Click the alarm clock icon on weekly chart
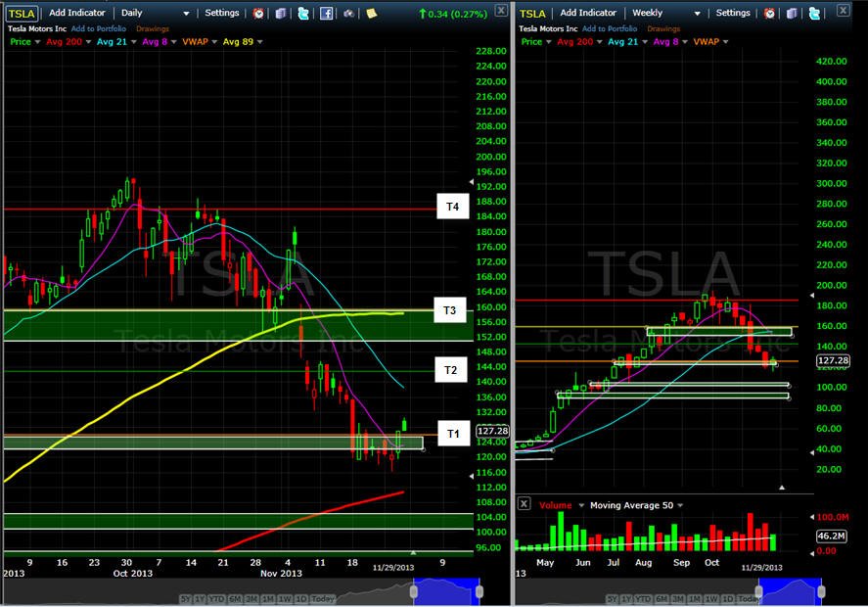 tap(769, 14)
